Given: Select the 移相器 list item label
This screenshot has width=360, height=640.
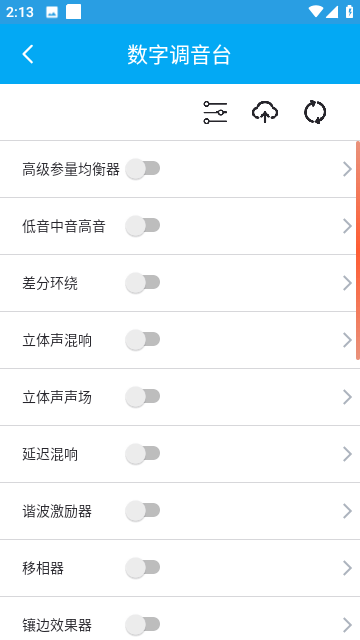Looking at the screenshot, I should pos(43,568).
